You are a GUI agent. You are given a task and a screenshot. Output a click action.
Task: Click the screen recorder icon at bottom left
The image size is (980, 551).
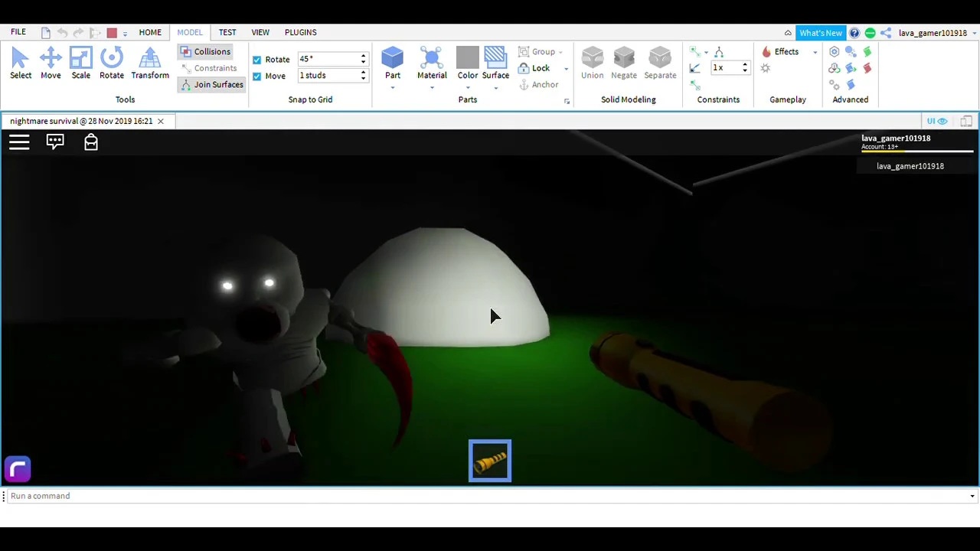click(x=18, y=469)
